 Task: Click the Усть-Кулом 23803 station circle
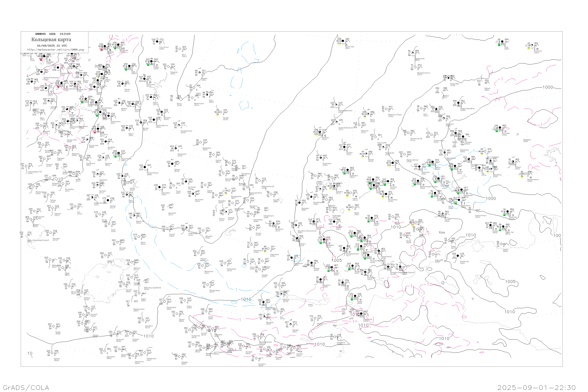coord(157,42)
